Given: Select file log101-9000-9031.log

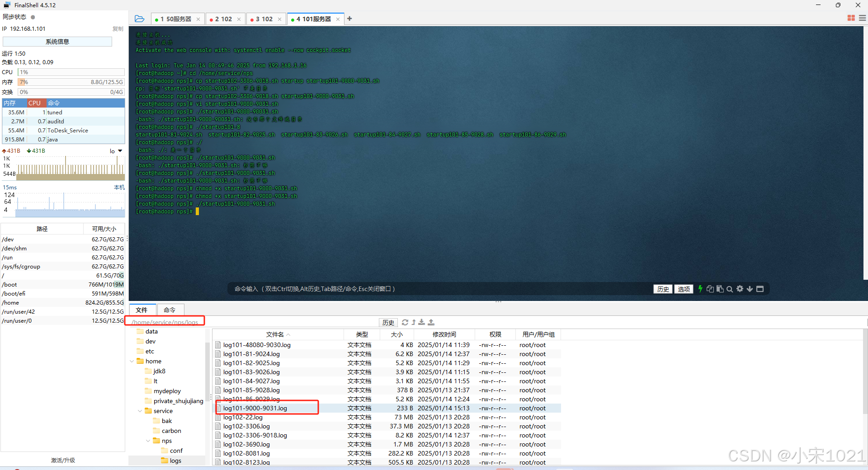Looking at the screenshot, I should click(387, 408).
